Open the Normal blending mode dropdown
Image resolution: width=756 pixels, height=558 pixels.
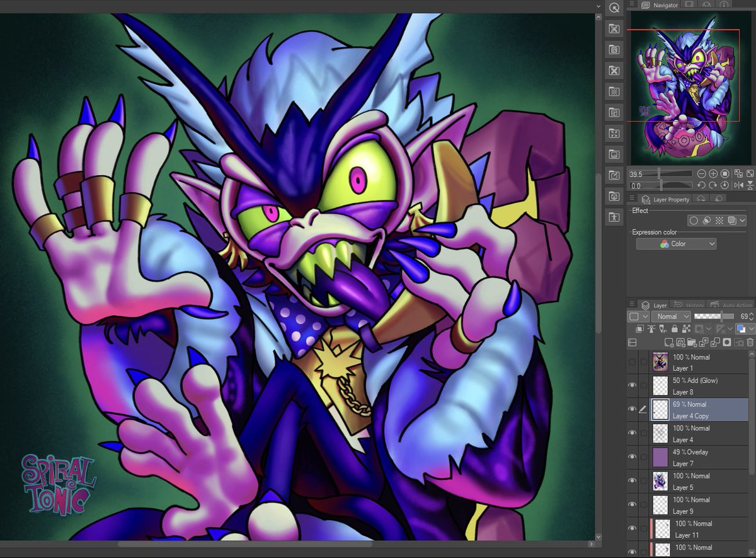671,317
